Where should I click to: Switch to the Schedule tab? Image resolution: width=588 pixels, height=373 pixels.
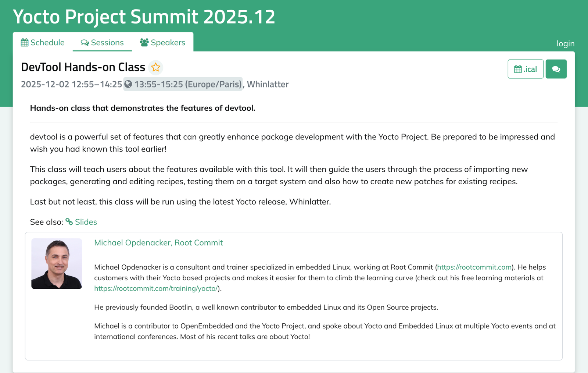click(43, 42)
